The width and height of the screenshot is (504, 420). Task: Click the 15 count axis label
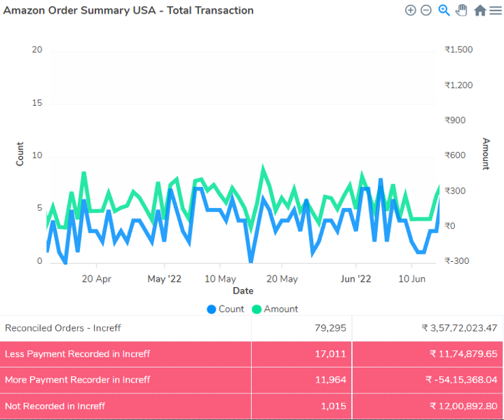click(x=37, y=103)
